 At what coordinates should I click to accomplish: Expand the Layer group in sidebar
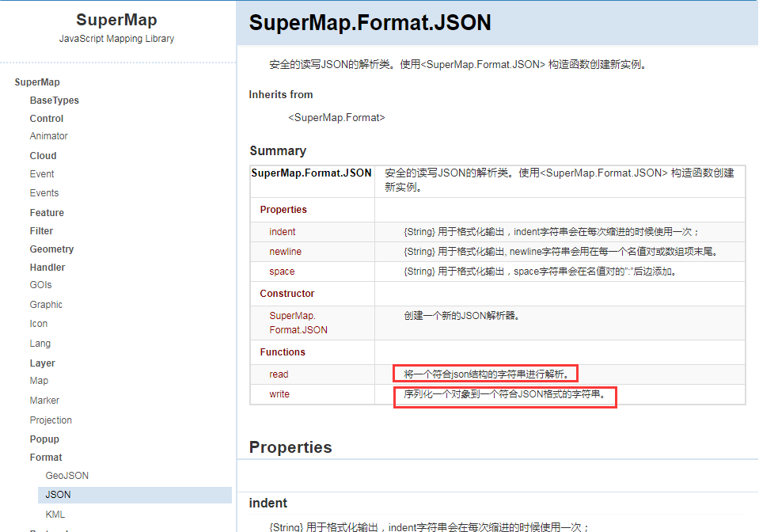coord(42,363)
